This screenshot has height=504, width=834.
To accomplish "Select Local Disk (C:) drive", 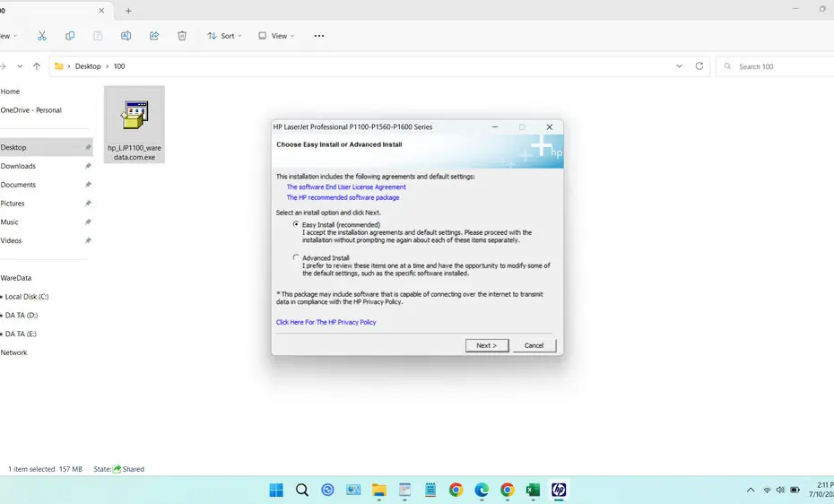I will (26, 297).
